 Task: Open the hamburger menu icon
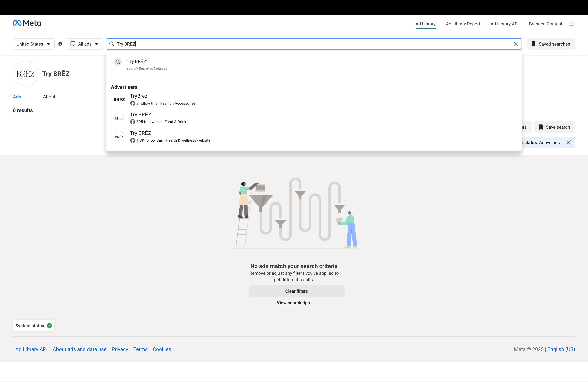point(571,24)
